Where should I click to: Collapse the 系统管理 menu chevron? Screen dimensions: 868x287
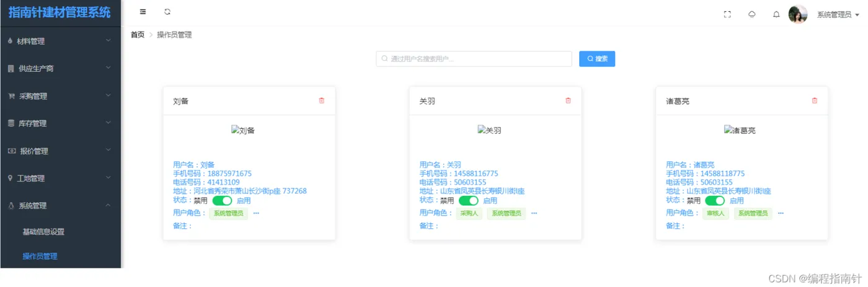tap(108, 205)
